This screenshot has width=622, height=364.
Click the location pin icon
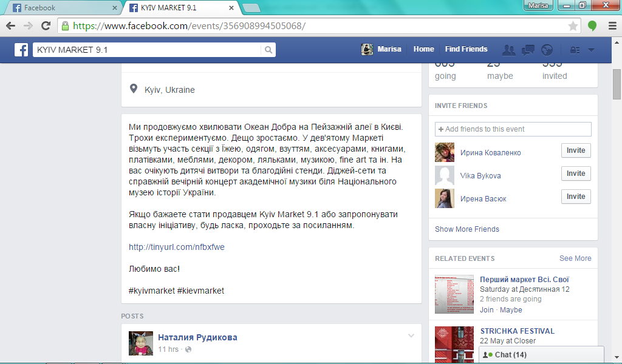[x=134, y=89]
